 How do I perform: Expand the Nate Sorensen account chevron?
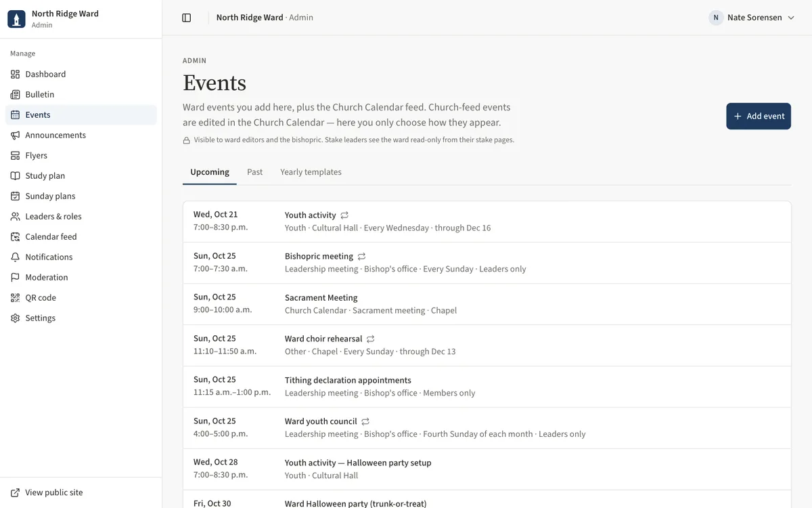790,18
